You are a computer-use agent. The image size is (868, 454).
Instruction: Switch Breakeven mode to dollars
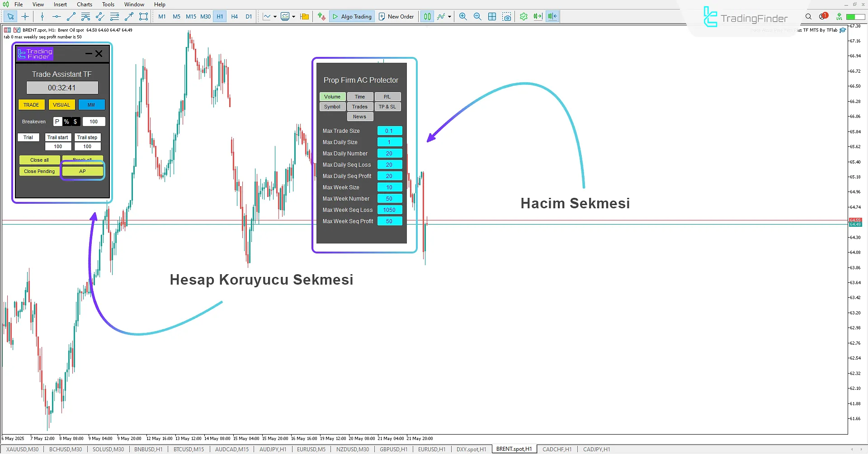(75, 122)
